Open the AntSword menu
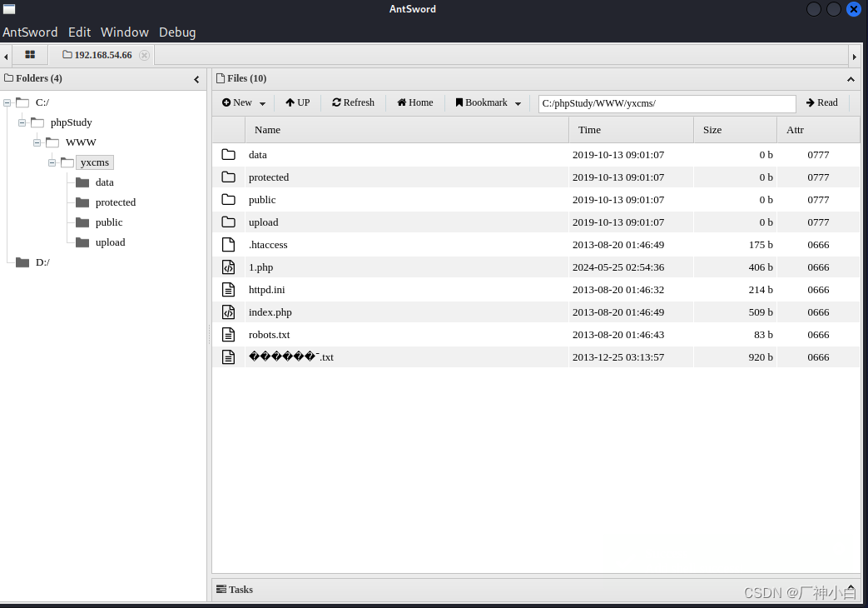868x608 pixels. tap(30, 32)
